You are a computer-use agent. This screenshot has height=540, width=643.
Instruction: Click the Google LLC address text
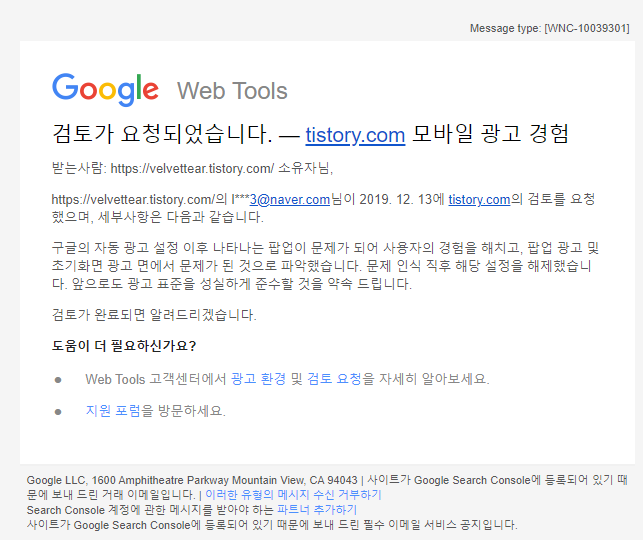coord(192,480)
